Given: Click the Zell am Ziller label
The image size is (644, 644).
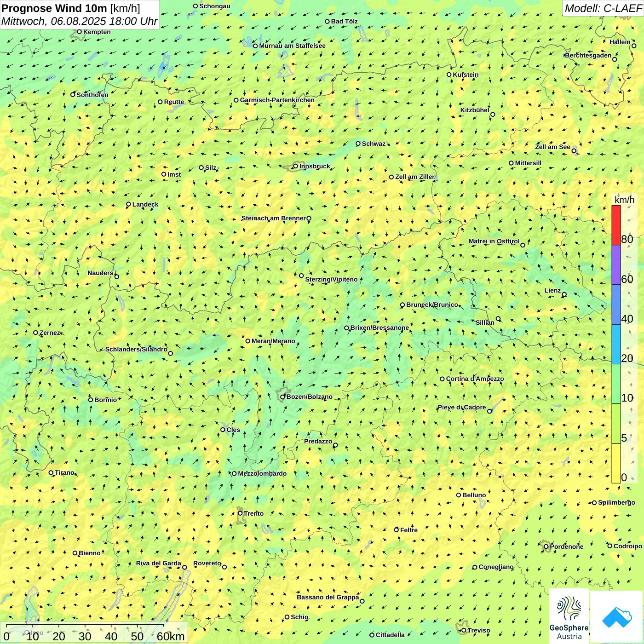Looking at the screenshot, I should (x=414, y=177).
